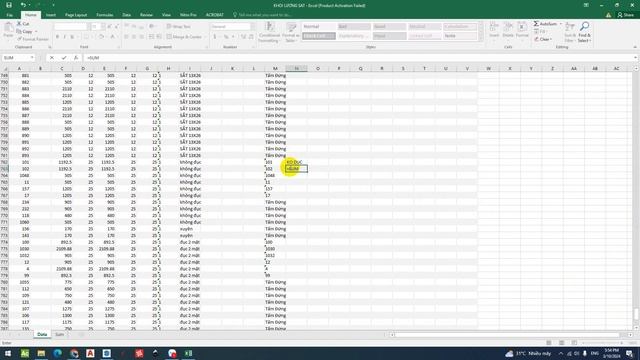Apply the Bad cell style
The height and width of the screenshot is (360, 640).
(353, 27)
